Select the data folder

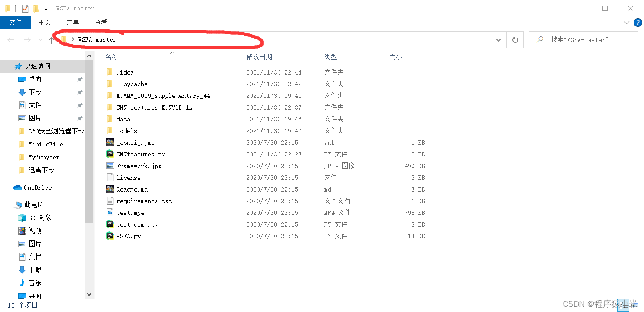point(123,119)
